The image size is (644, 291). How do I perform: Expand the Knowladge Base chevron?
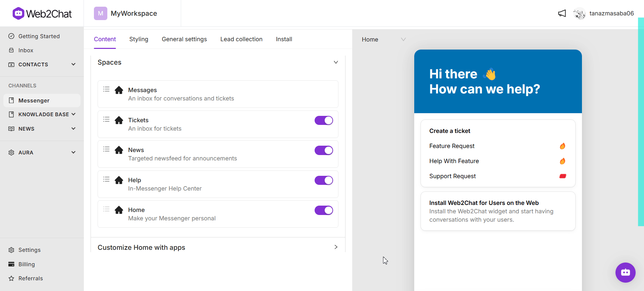[x=73, y=114]
